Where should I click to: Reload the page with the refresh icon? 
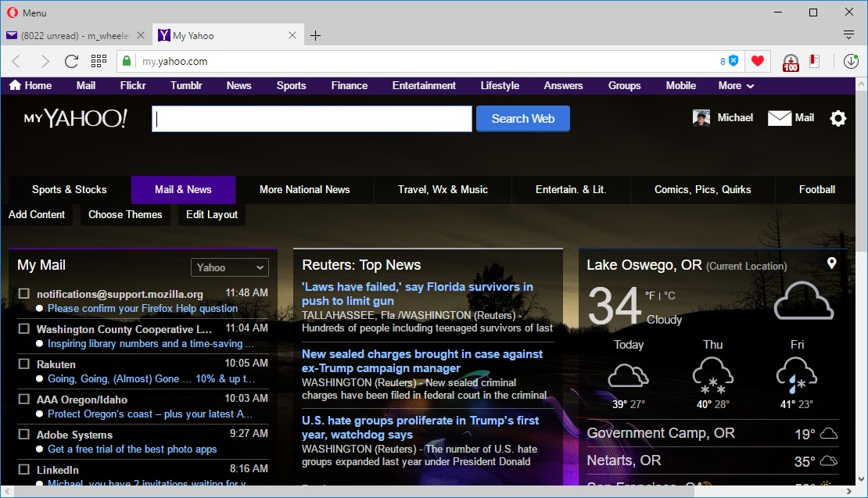(71, 62)
